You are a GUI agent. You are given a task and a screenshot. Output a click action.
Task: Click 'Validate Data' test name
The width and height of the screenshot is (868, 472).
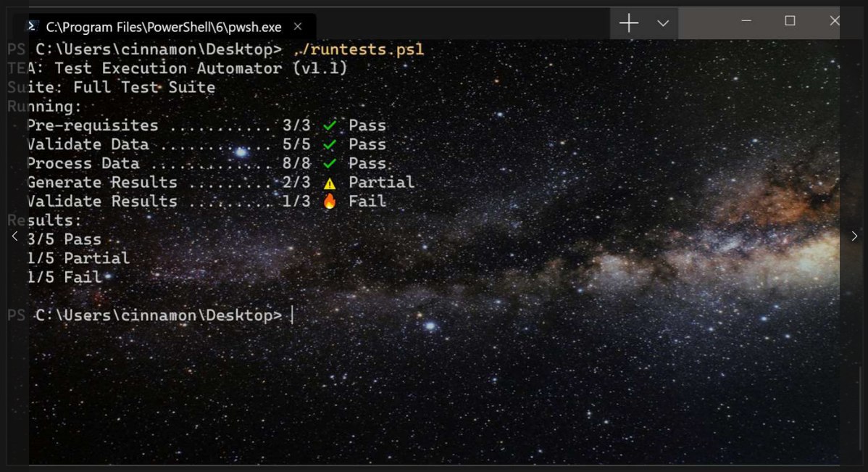click(x=88, y=144)
